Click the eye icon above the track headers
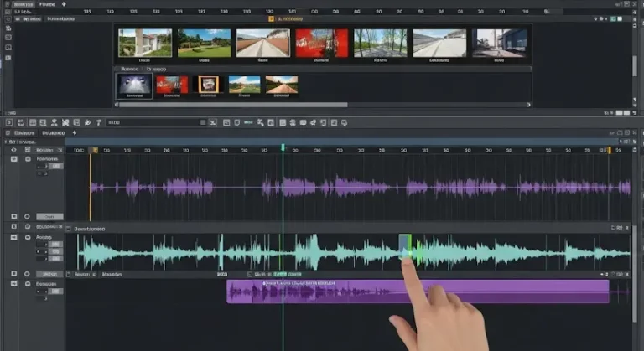The width and height of the screenshot is (644, 351). click(14, 150)
